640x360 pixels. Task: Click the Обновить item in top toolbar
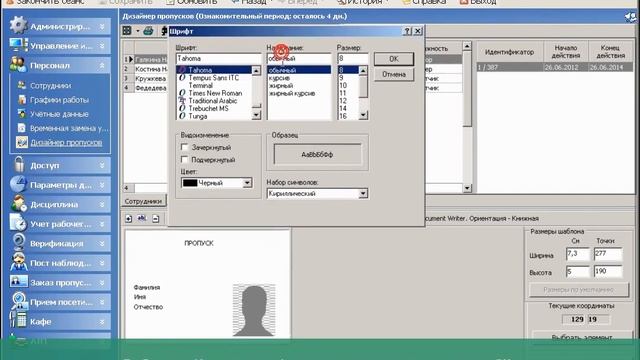[x=191, y=2]
